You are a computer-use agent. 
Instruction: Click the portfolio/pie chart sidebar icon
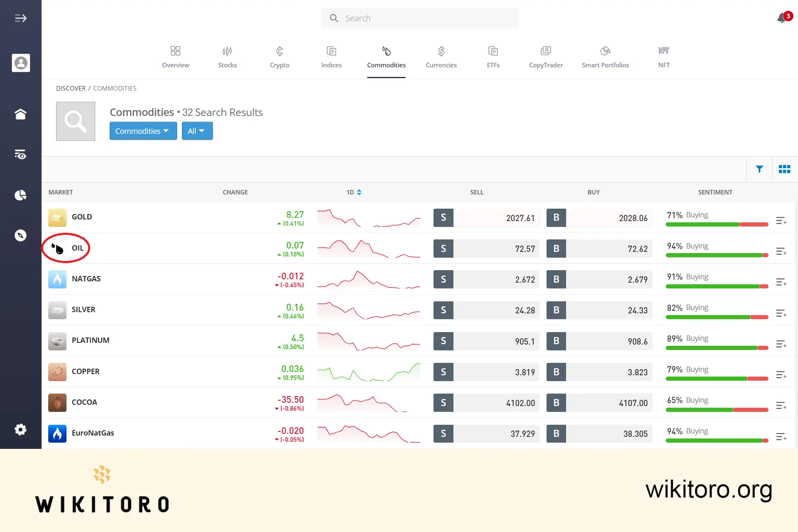[x=21, y=195]
